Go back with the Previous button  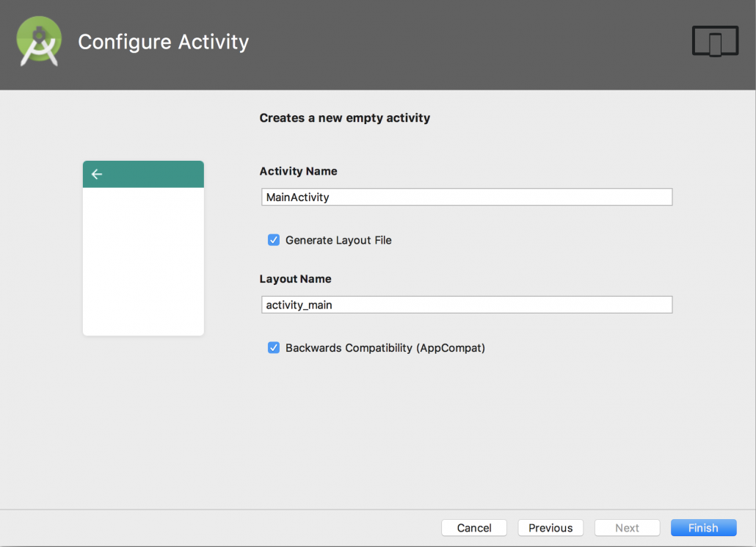click(x=550, y=528)
